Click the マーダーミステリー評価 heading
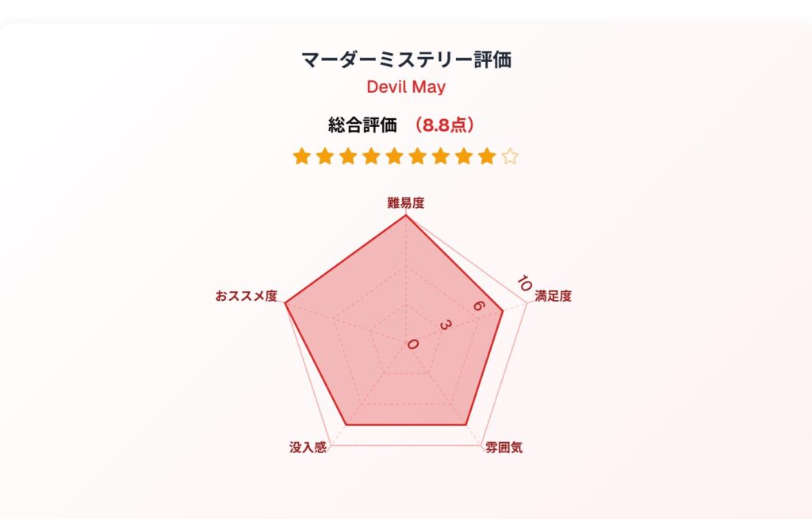Image resolution: width=812 pixels, height=519 pixels. pyautogui.click(x=406, y=60)
